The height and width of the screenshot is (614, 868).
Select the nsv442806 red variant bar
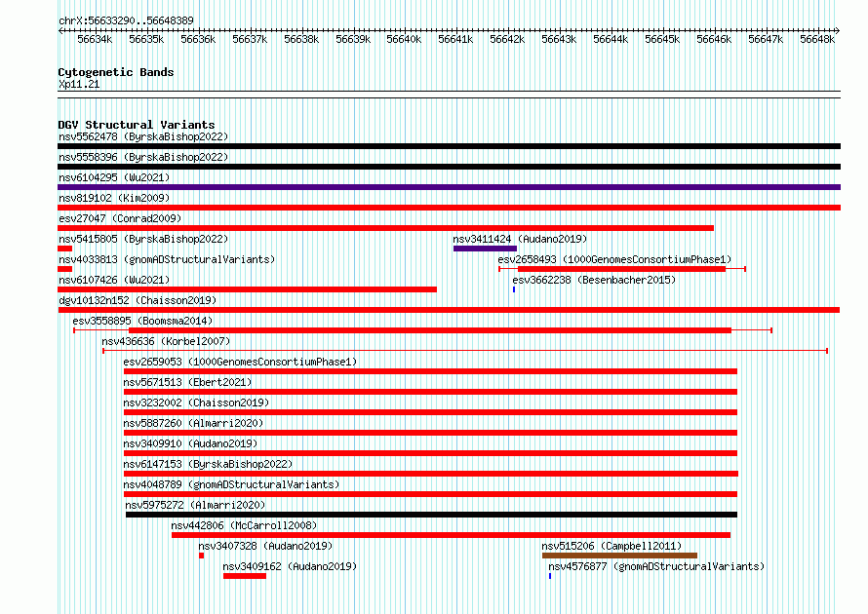[x=452, y=535]
